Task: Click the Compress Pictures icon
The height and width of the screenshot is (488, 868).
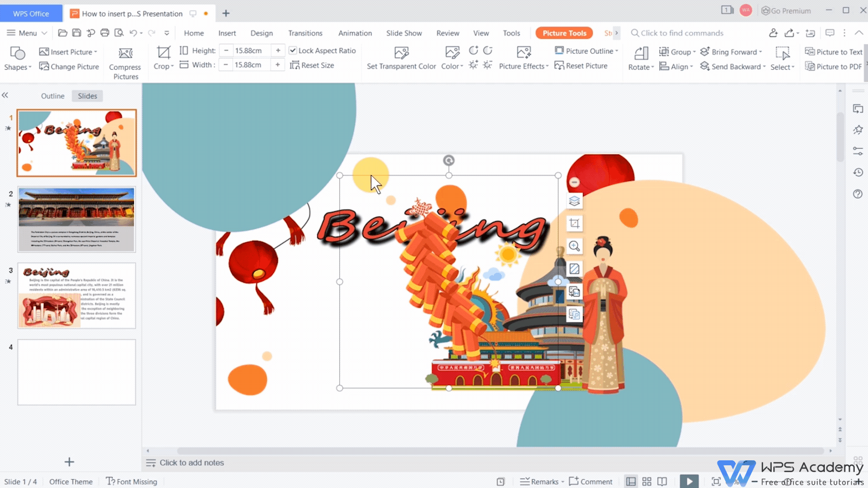Action: click(126, 53)
